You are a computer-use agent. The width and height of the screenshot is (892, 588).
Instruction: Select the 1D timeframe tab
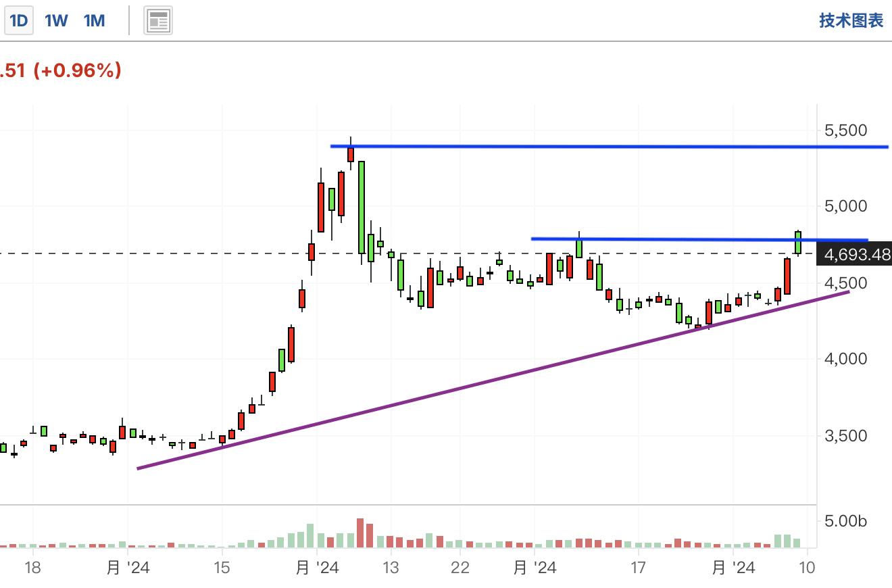click(x=19, y=21)
